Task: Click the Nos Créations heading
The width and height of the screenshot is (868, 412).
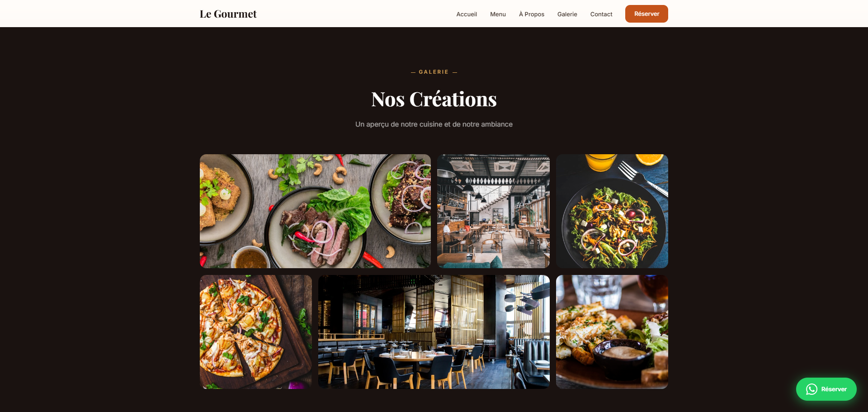Action: [434, 99]
